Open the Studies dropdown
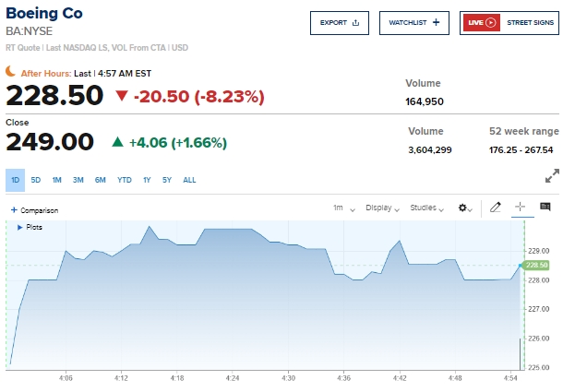 (x=426, y=208)
